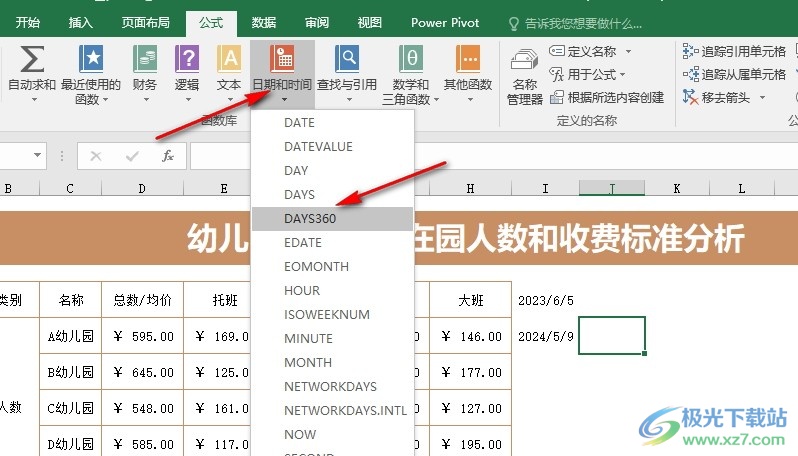This screenshot has height=456, width=798.
Task: Switch to the 插入 (Insert) tab
Action: [x=80, y=22]
